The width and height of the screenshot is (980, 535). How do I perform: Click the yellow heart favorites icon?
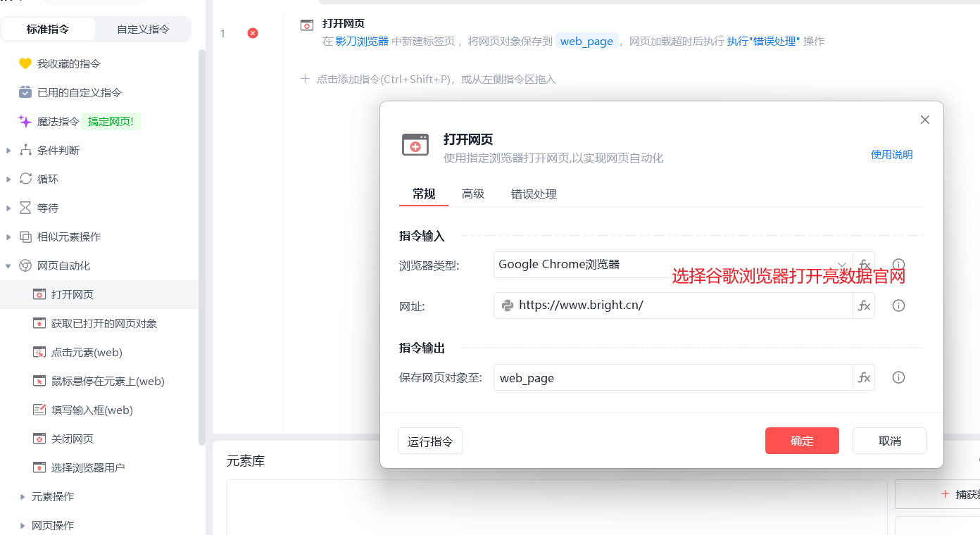pos(25,63)
